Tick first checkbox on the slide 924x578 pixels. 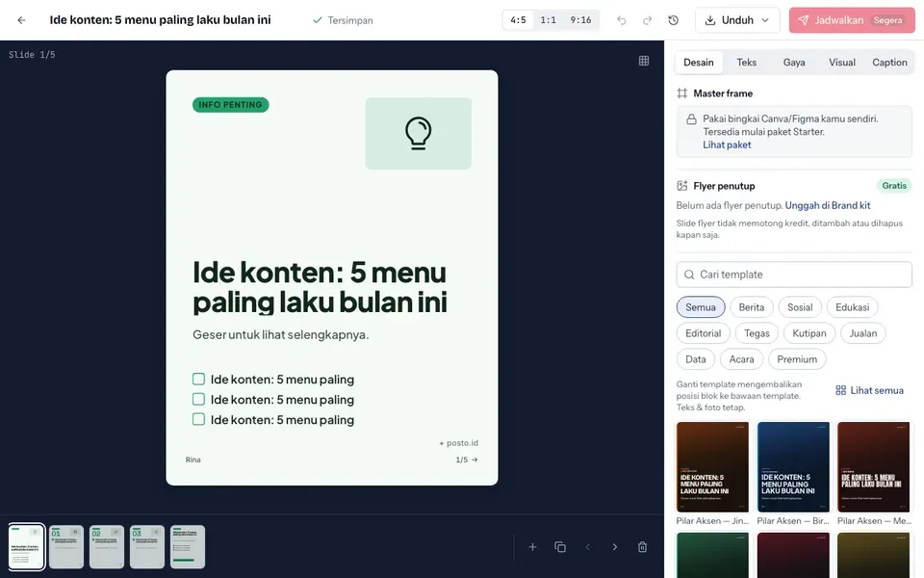coord(198,379)
